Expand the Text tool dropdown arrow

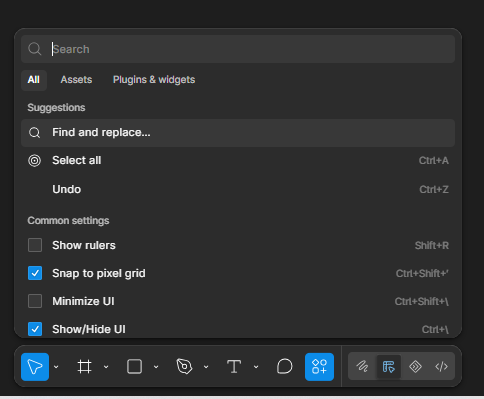tap(256, 367)
